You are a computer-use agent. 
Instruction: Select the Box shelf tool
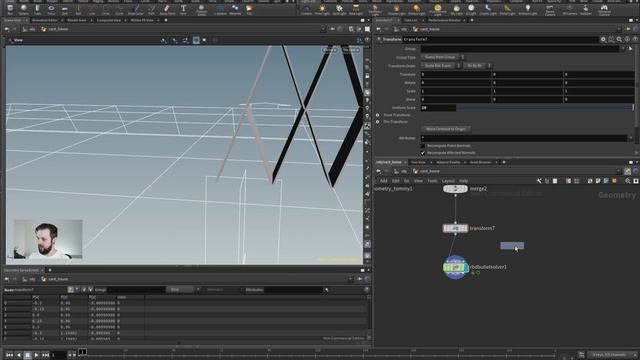pyautogui.click(x=10, y=9)
